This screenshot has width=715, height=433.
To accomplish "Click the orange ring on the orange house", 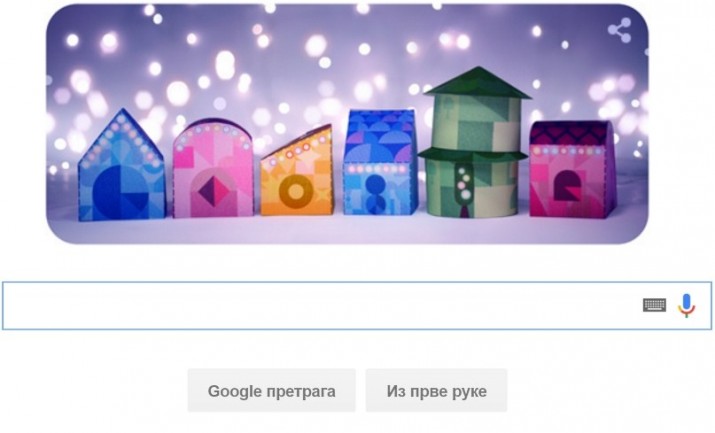I will point(296,192).
